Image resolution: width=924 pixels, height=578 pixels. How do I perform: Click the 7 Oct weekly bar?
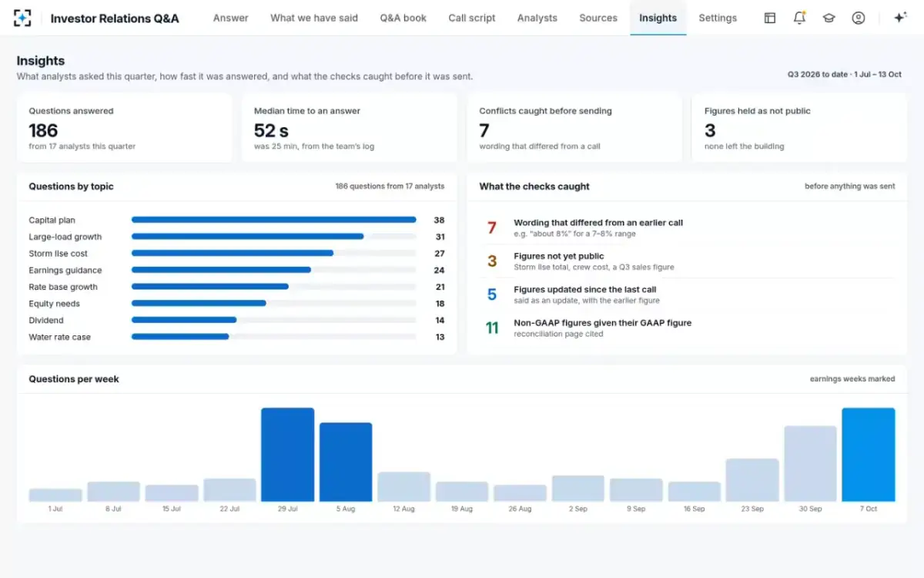pos(869,455)
